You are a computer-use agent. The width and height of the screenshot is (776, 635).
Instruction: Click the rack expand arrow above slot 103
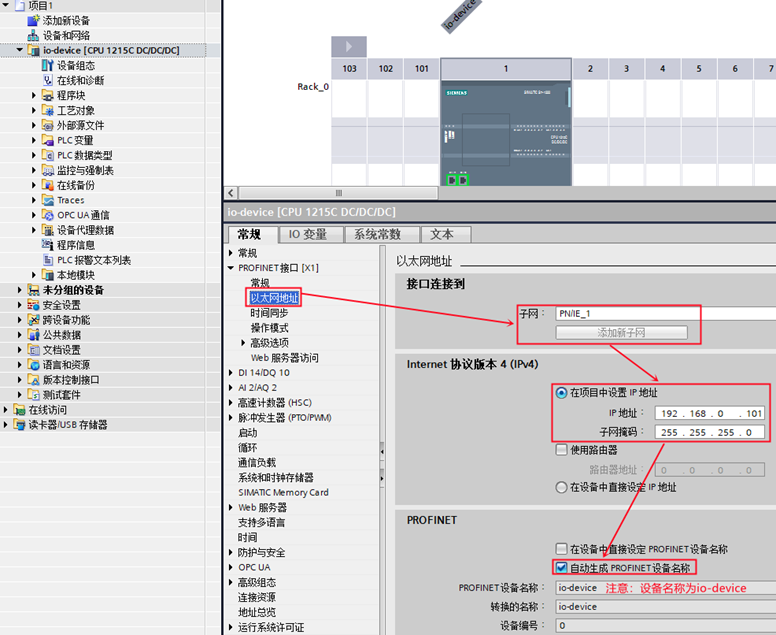[349, 47]
